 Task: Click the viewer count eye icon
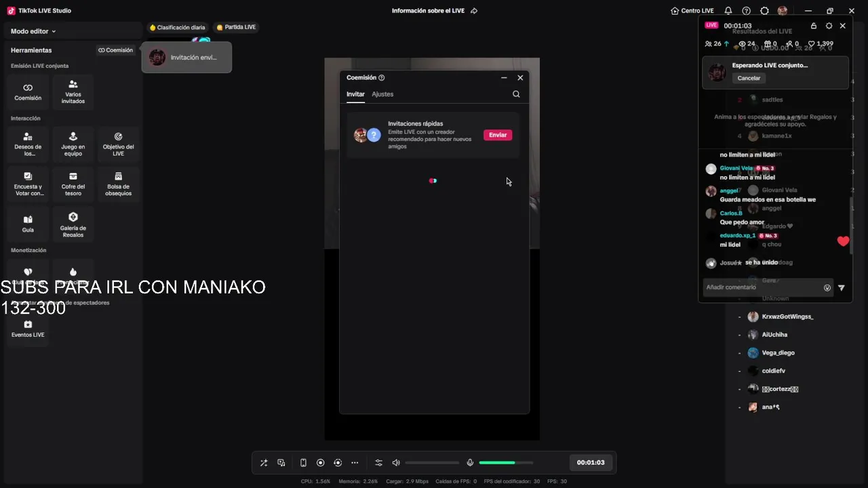(742, 43)
